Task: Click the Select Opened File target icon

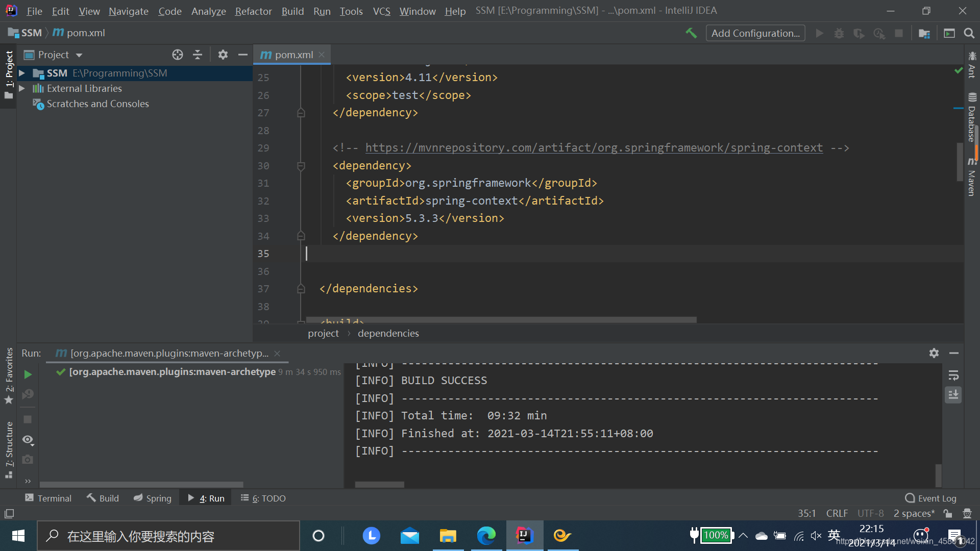Action: click(178, 55)
